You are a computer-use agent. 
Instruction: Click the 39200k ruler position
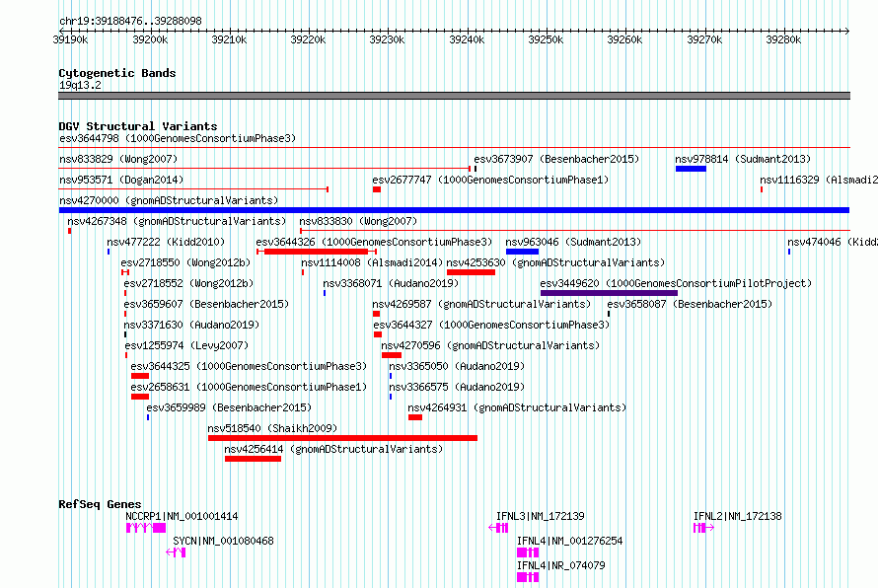[150, 39]
